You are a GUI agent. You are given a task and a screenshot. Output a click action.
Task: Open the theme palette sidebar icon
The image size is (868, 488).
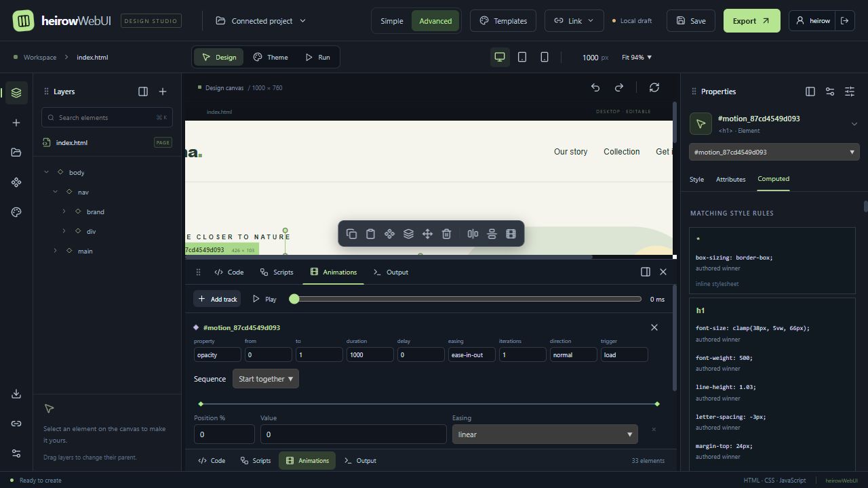pyautogui.click(x=16, y=212)
